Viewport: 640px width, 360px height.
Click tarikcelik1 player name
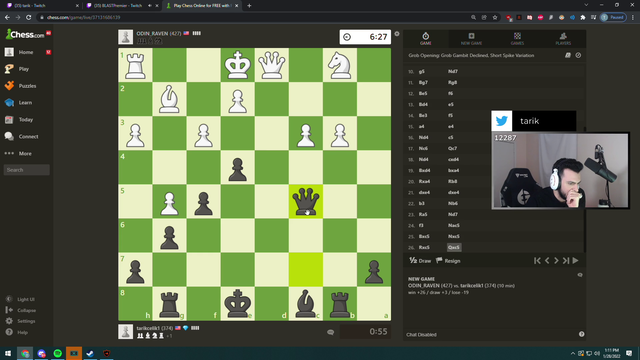coord(149,328)
